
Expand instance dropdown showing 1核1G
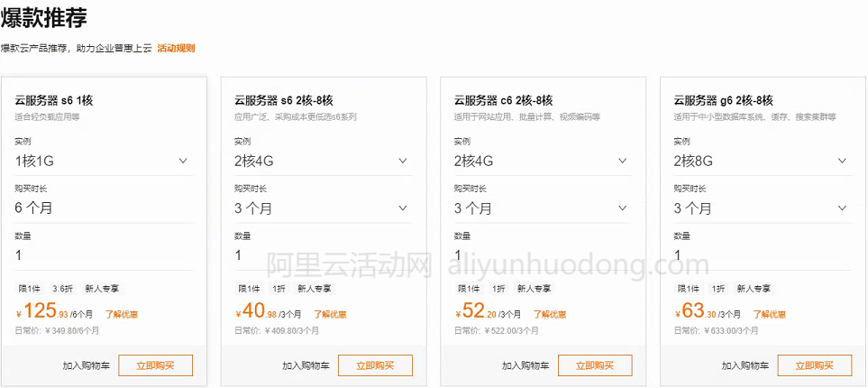point(104,162)
